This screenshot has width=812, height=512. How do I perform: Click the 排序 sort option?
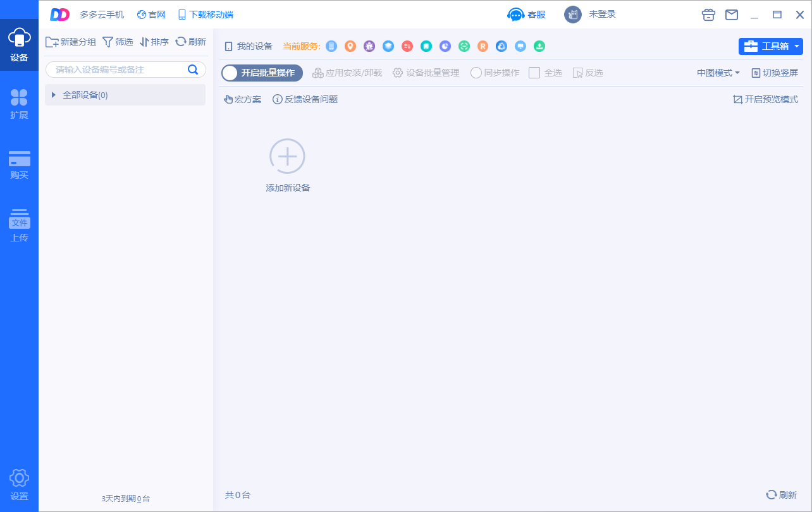[154, 42]
